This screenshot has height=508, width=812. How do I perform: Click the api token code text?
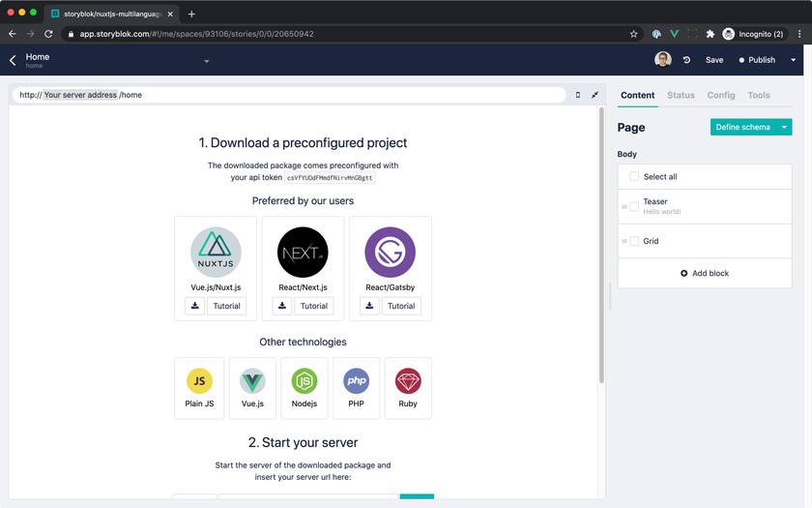(330, 178)
